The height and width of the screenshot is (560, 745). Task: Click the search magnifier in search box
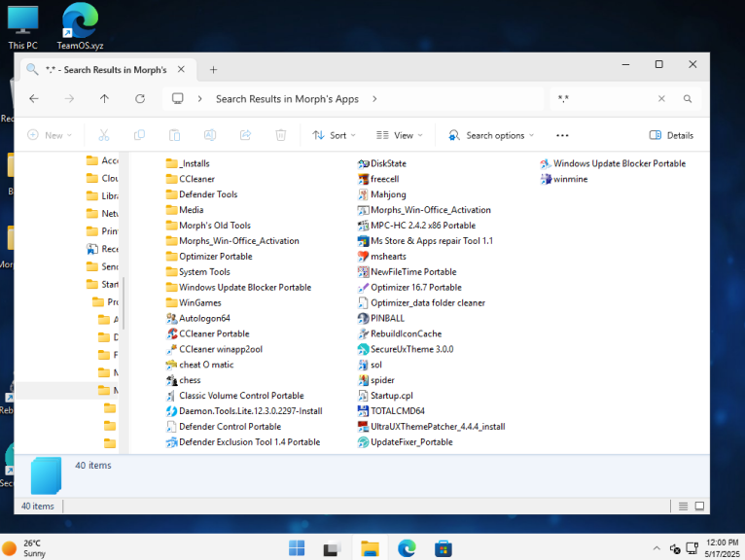pyautogui.click(x=687, y=99)
